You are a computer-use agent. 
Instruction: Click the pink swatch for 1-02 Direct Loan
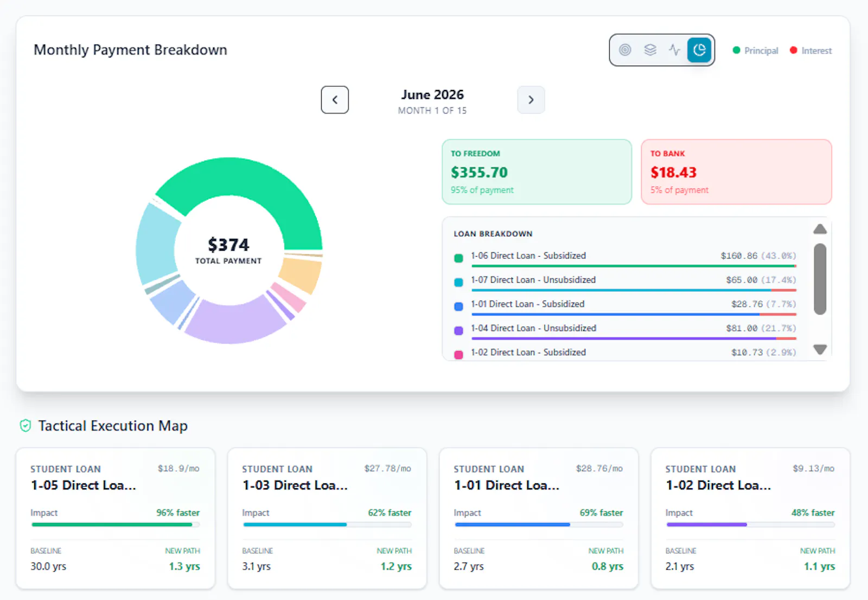coord(458,355)
